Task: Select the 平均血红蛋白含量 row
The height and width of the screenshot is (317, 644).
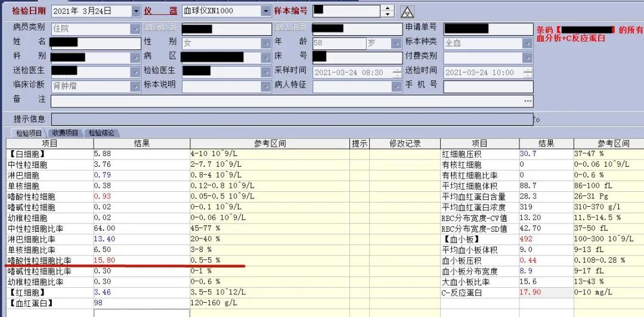Action: (x=542, y=197)
